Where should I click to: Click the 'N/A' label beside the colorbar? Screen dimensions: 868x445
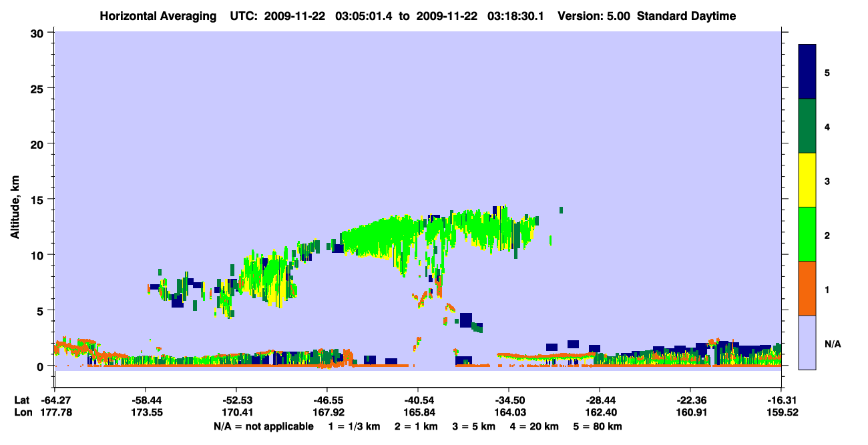pos(833,344)
